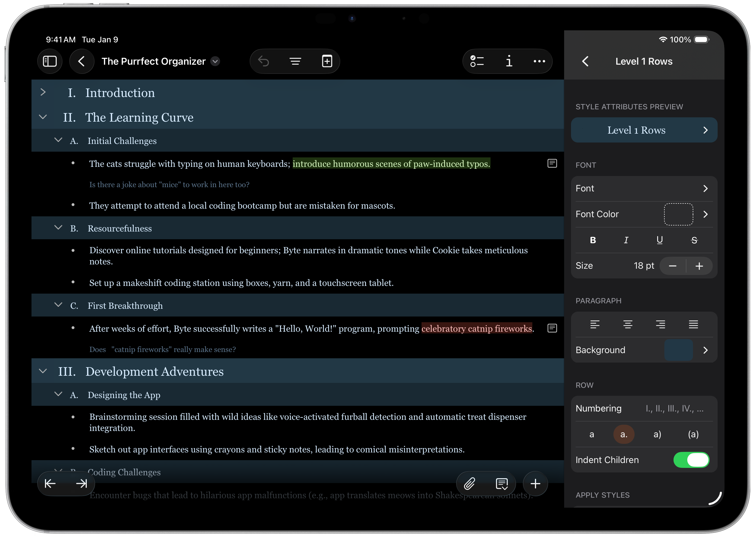Open The Purrfect Organizer title dropdown
The image size is (756, 538).
[215, 61]
